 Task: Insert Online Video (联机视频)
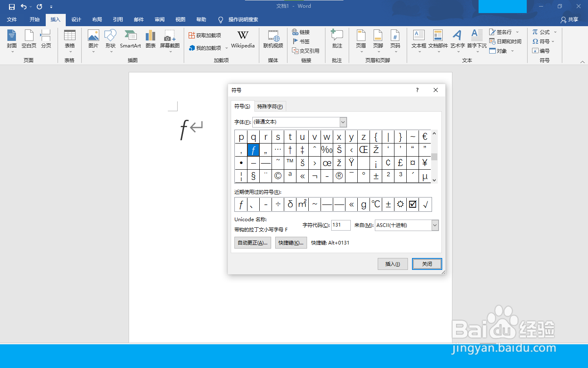tap(273, 40)
